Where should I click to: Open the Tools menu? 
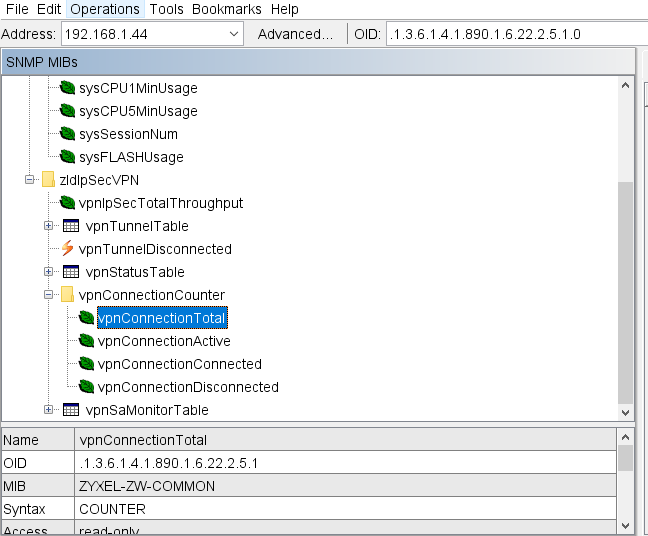point(166,9)
